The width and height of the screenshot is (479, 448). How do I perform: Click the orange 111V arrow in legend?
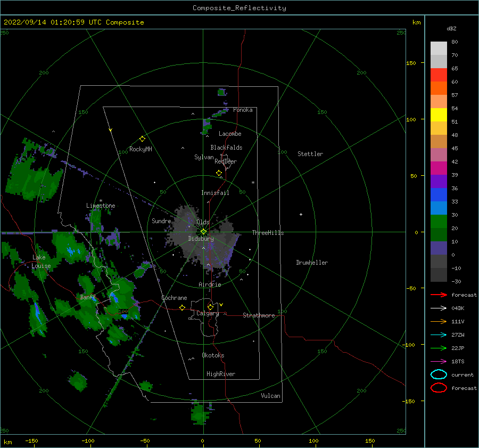tap(439, 321)
